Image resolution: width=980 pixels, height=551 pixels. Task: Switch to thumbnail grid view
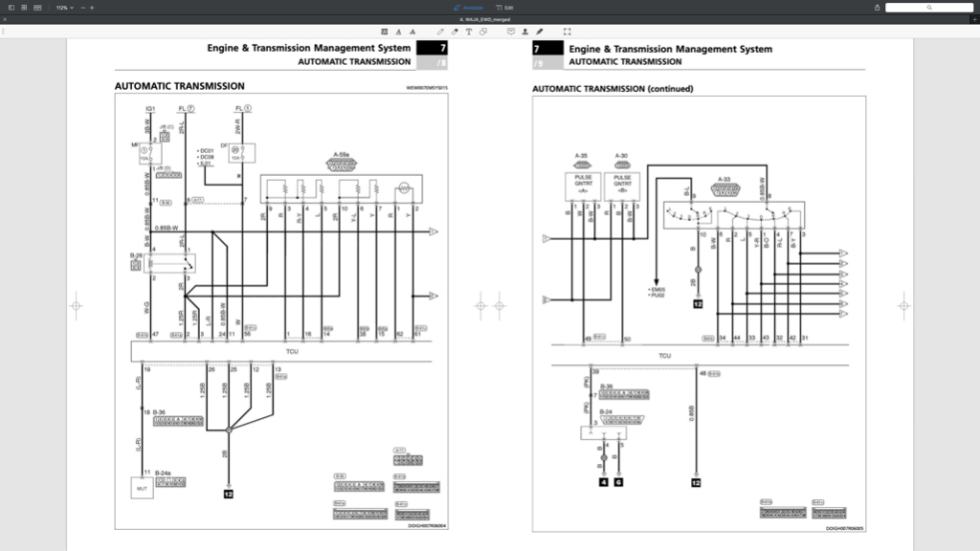click(24, 8)
